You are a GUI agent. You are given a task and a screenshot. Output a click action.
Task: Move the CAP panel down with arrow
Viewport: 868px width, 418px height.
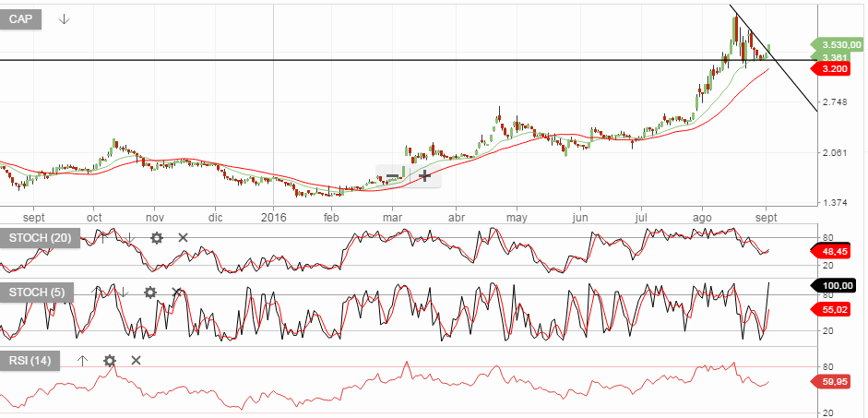(x=64, y=19)
